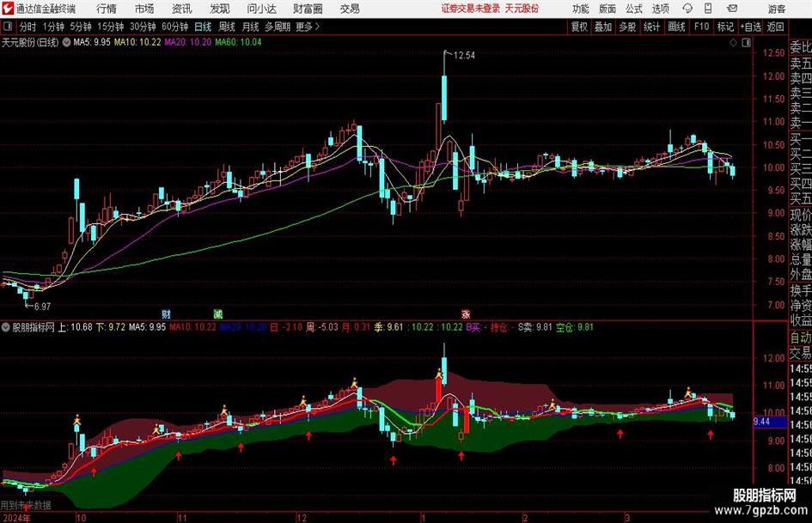This screenshot has width=812, height=523.
Task: Click the 叠加 overlay button
Action: [603, 27]
